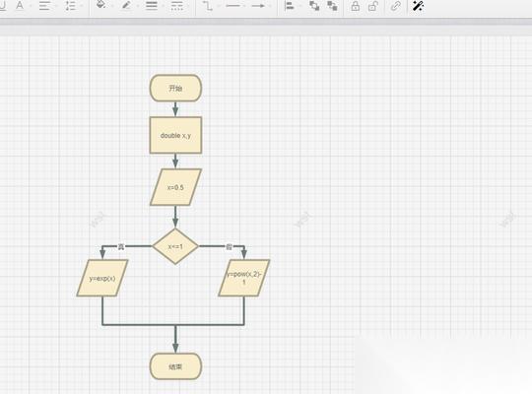Open line spacing options

70,6
